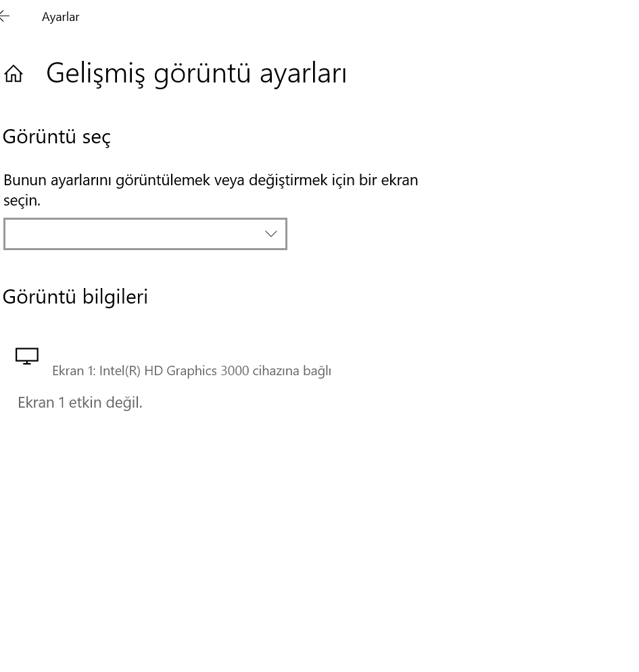
Task: Expand the display selection chevron arrow
Action: pos(271,234)
